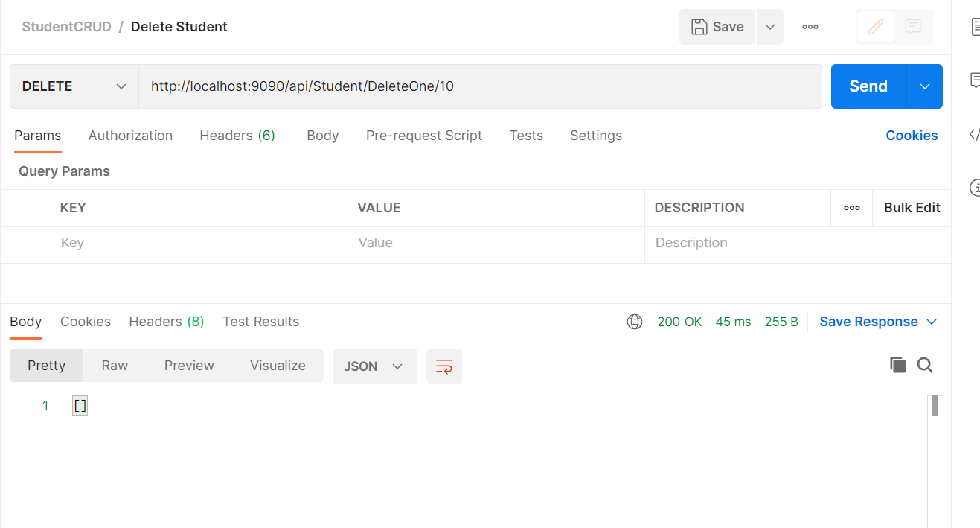Screen dimensions: 980x528
Task: Switch to the Authorization tab
Action: (130, 136)
